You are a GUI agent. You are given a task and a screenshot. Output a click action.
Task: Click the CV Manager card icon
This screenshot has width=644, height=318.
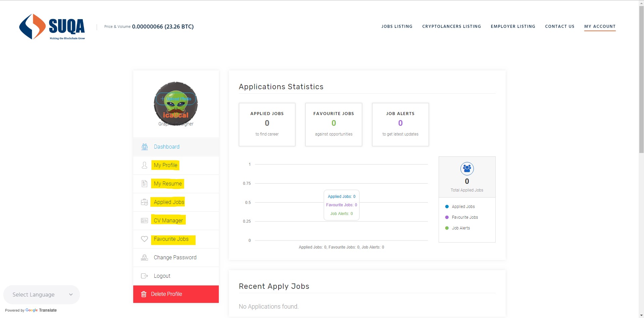(x=145, y=220)
